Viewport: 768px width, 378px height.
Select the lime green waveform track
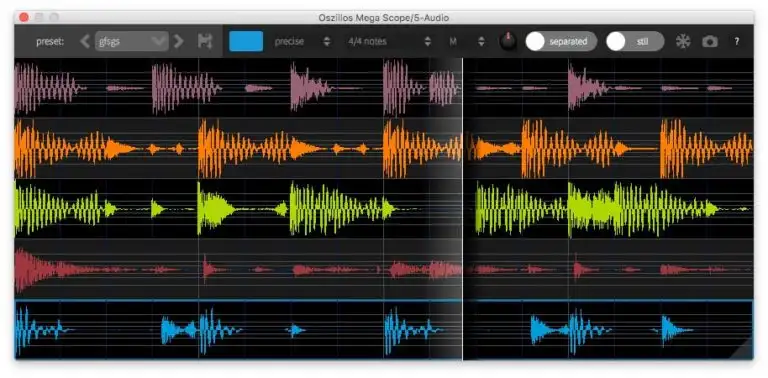pyautogui.click(x=384, y=209)
